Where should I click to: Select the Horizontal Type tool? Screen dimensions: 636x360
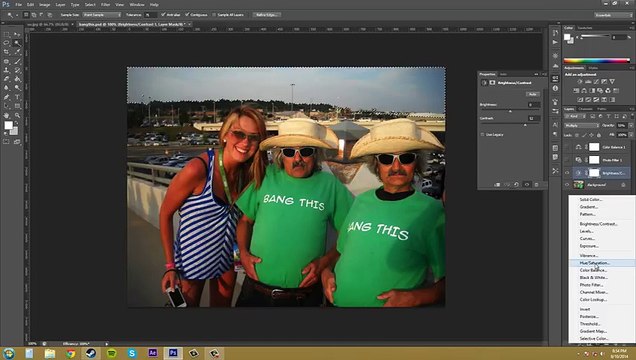(17, 97)
